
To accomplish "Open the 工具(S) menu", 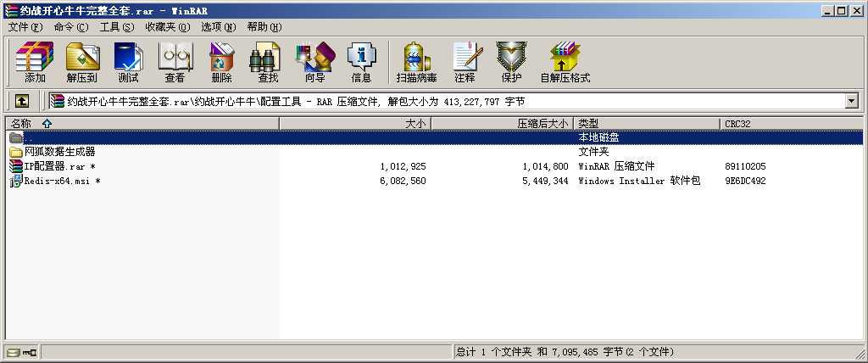I will click(x=117, y=27).
